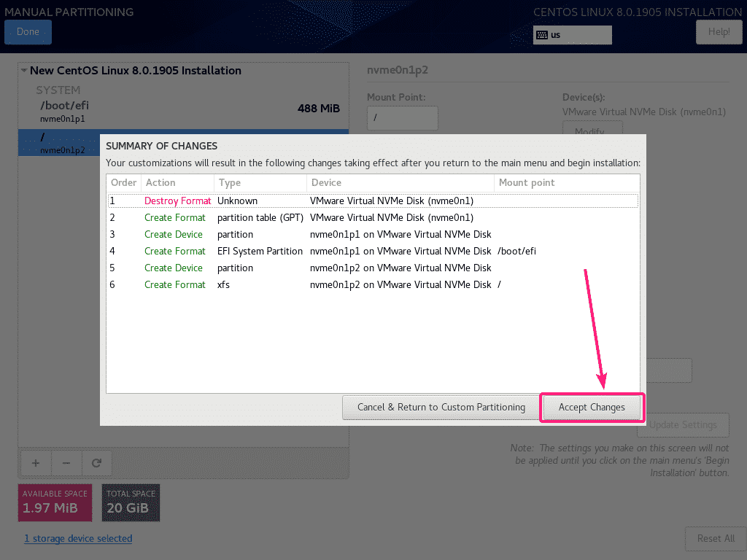Click Cancel & Return to Custom Partitioning
The image size is (747, 560).
click(x=441, y=407)
